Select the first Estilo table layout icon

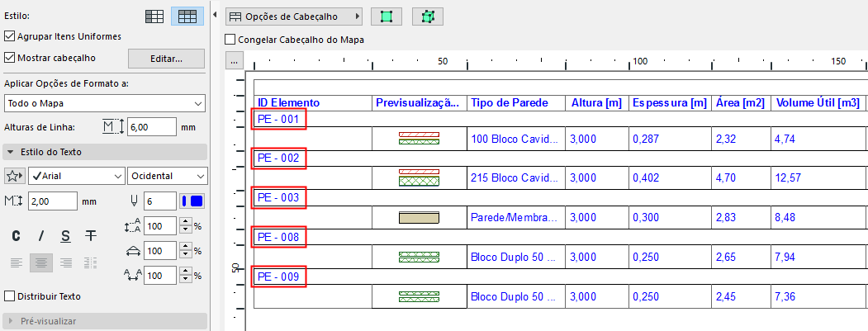(154, 17)
